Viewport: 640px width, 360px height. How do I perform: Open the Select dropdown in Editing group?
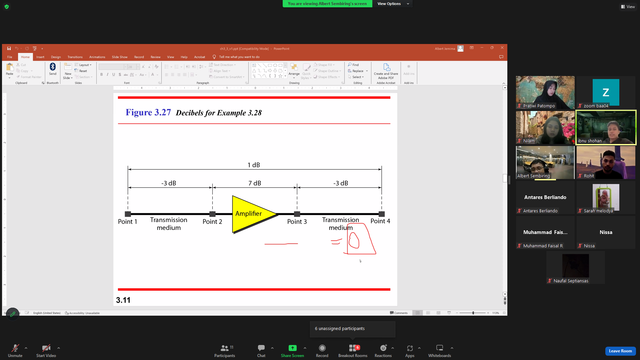pos(356,77)
